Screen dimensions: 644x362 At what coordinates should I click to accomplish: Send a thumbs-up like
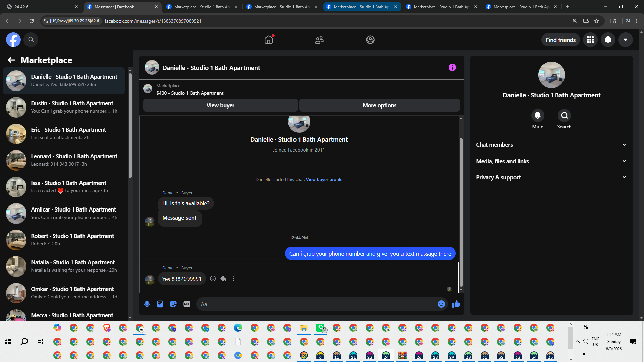tap(456, 304)
